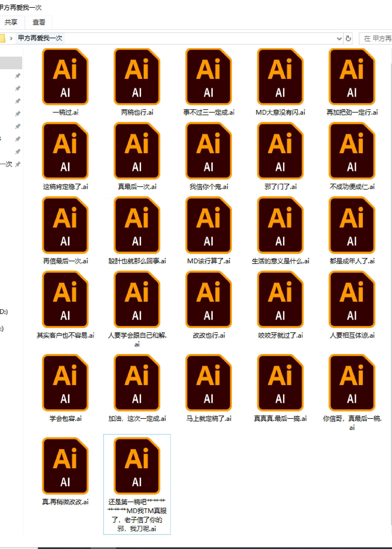Select the 事不过三一定成.ai file icon
392x549 pixels.
(x=209, y=77)
